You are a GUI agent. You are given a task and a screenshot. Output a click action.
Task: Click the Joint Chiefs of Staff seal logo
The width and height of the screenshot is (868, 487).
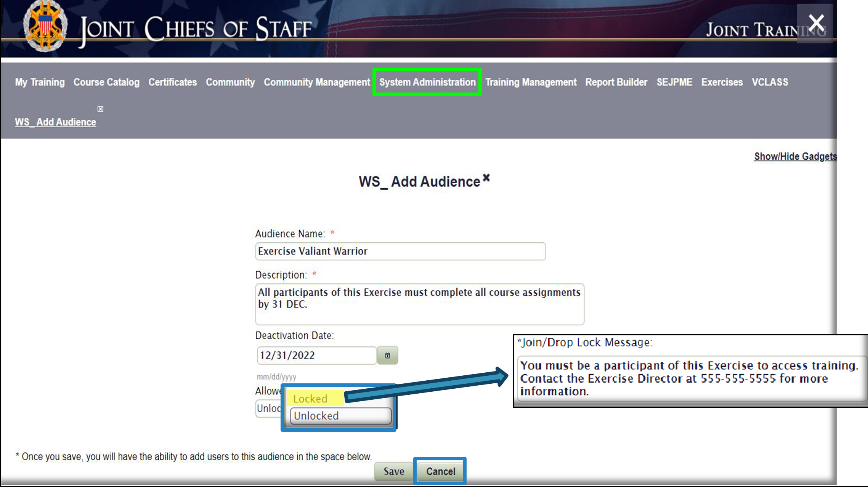pos(45,27)
